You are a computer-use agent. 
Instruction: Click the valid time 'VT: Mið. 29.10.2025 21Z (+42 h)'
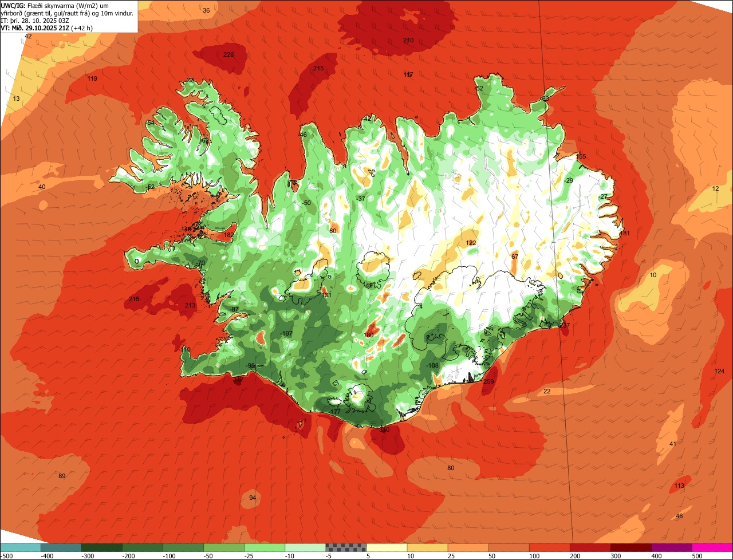tap(47, 27)
